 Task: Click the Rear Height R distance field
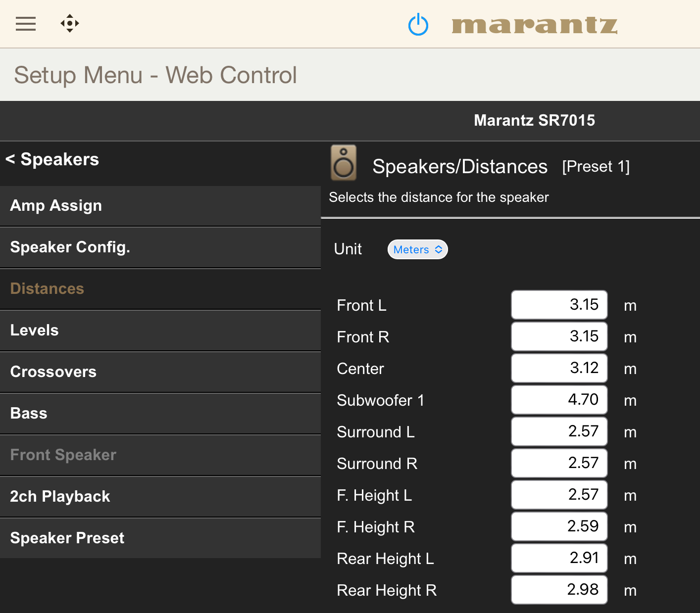click(559, 590)
